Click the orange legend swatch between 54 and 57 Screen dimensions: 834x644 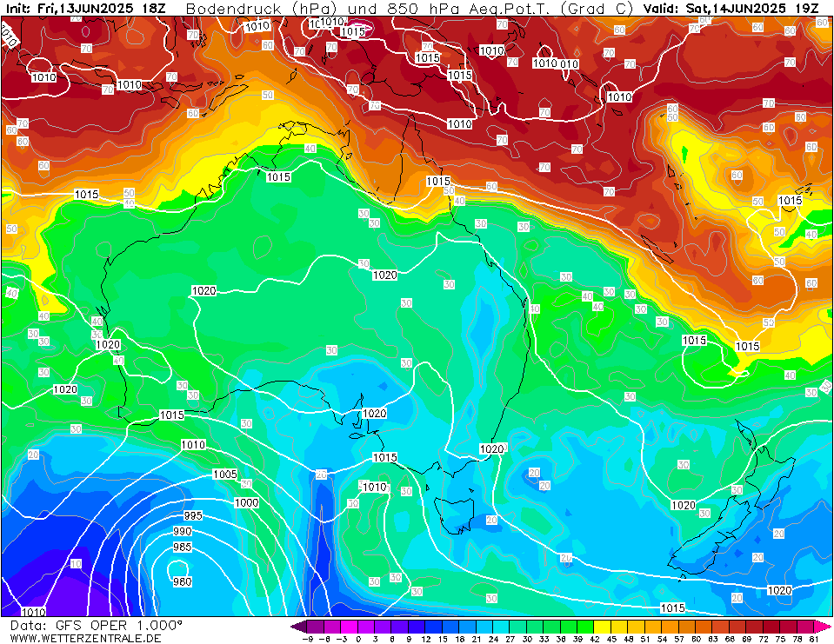point(669,626)
